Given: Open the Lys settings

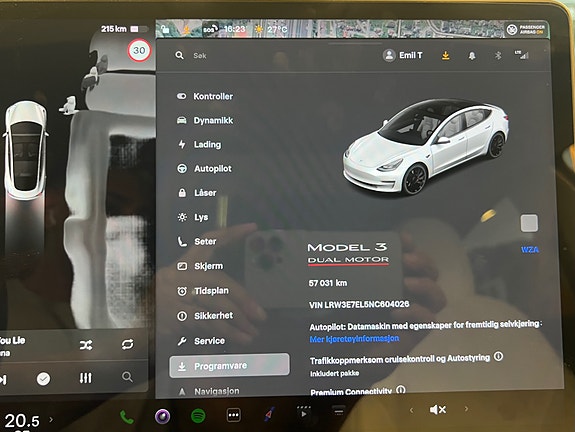Looking at the screenshot, I should coord(193,217).
